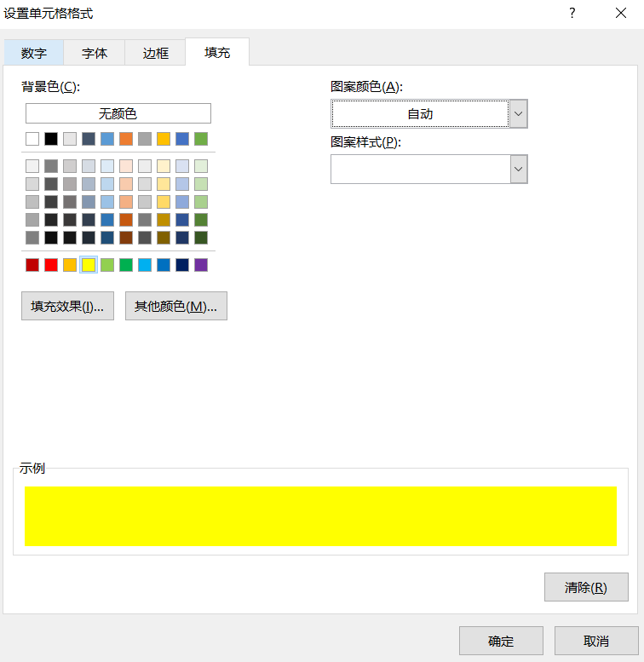
Task: Choose the darkest green shade theme swatch
Action: (x=201, y=238)
